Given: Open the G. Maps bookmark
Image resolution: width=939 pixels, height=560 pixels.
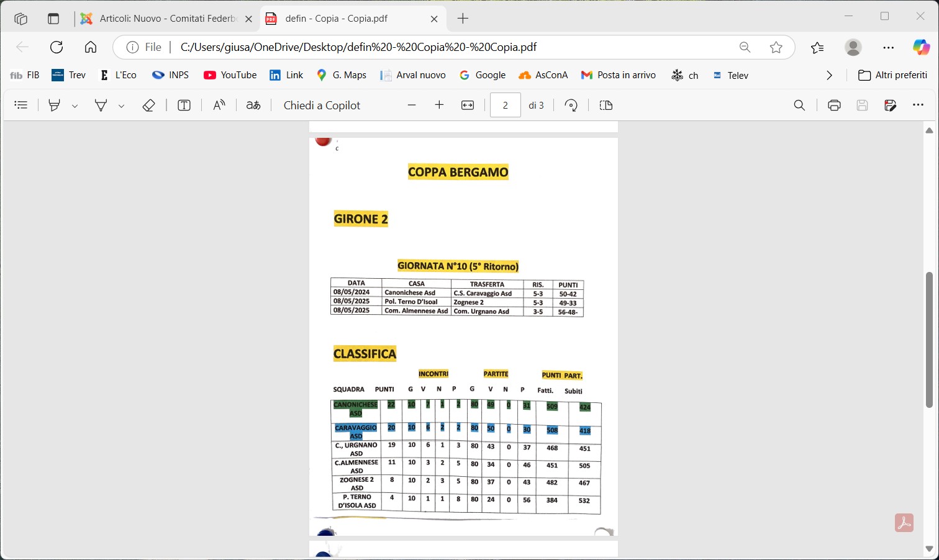Looking at the screenshot, I should pyautogui.click(x=342, y=75).
